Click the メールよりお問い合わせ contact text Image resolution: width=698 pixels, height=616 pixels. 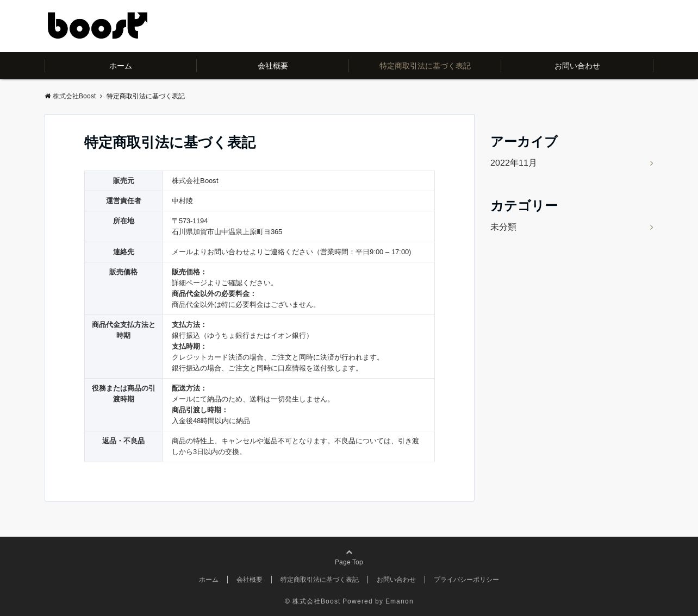click(x=291, y=252)
